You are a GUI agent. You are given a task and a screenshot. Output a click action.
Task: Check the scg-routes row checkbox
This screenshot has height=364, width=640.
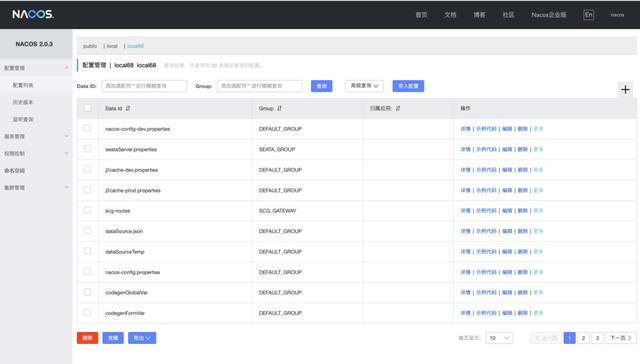(87, 210)
